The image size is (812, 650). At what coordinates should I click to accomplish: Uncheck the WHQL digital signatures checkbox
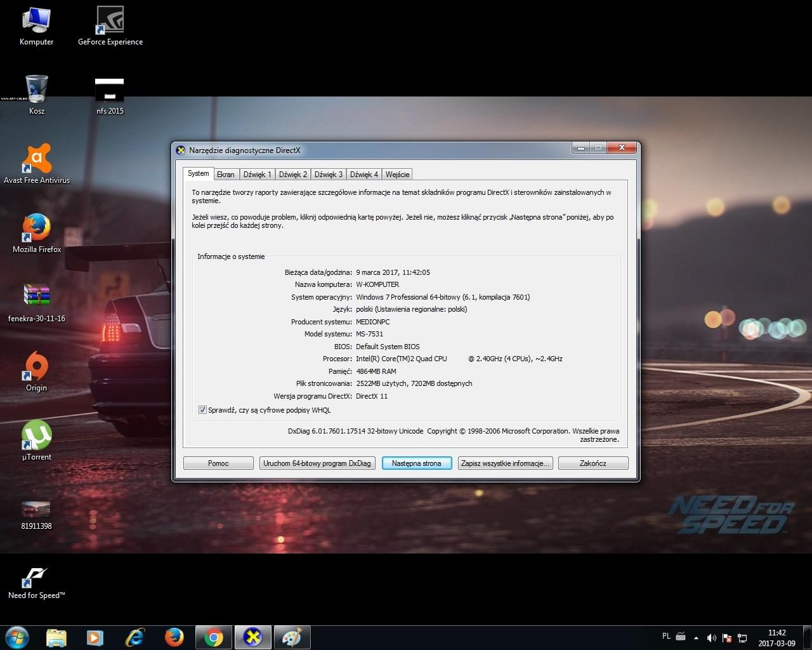click(202, 410)
